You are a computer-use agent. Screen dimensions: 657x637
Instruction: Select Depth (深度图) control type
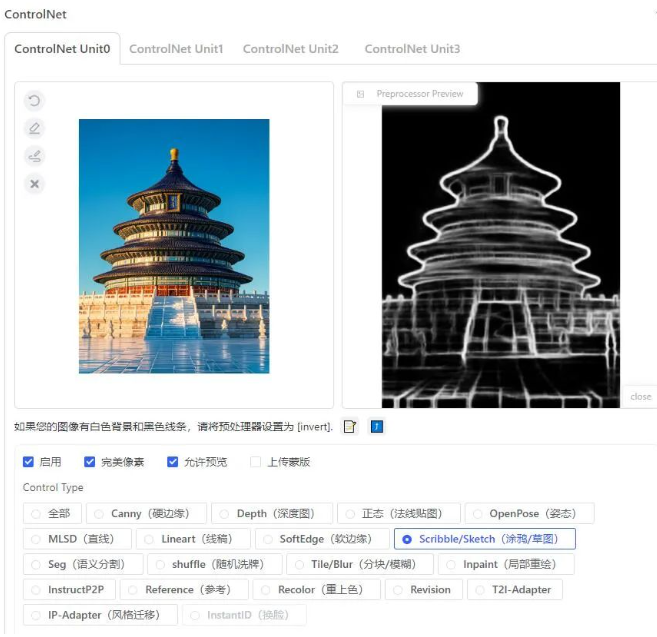(272, 513)
